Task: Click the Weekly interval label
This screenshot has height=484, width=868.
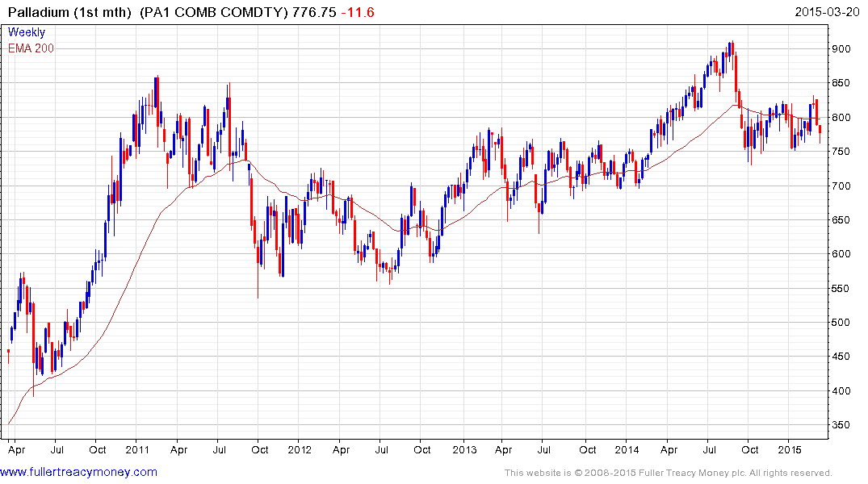Action: coord(27,32)
